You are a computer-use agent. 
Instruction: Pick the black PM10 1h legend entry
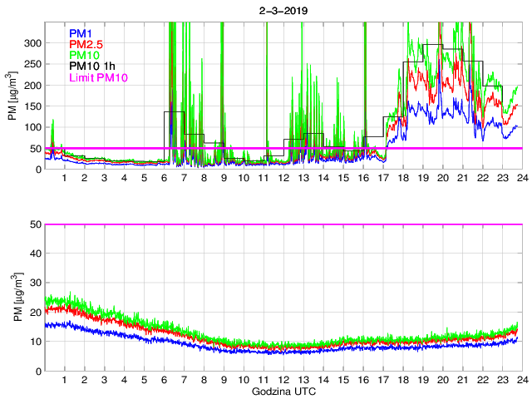pos(91,66)
